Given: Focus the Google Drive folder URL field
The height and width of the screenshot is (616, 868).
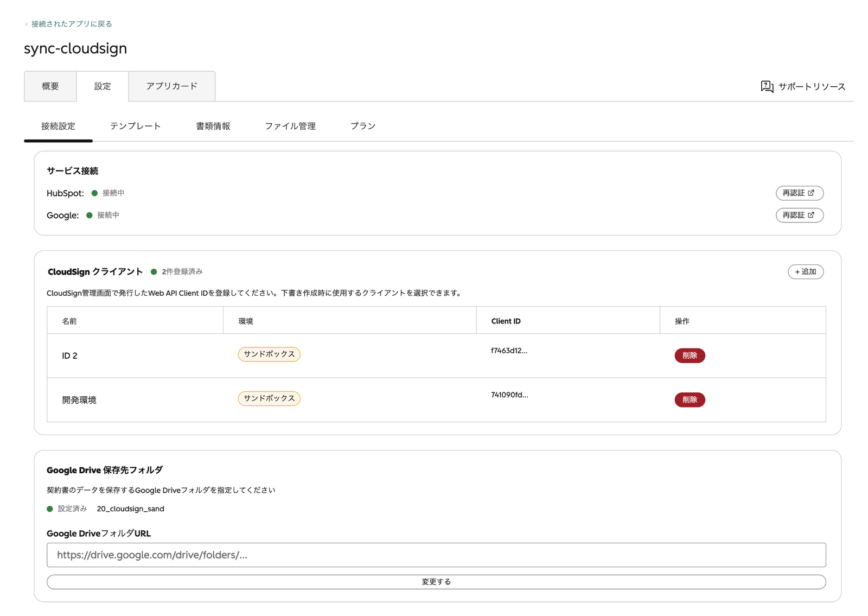Looking at the screenshot, I should click(x=436, y=555).
